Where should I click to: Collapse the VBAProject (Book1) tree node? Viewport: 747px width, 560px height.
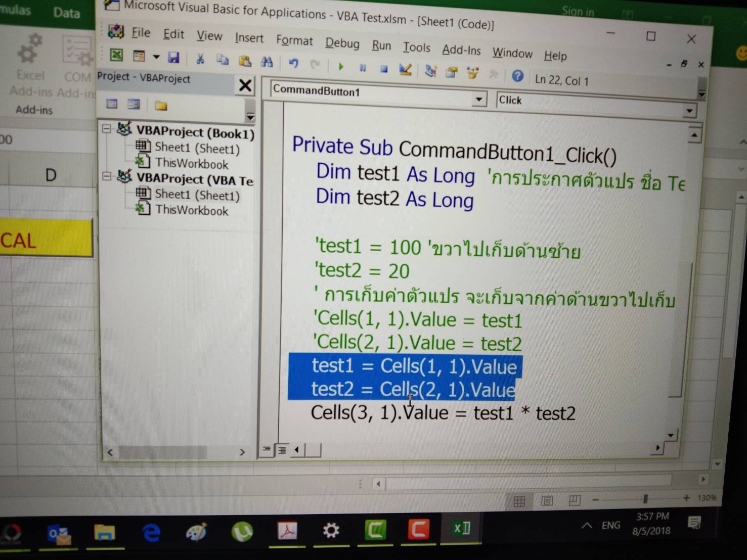tap(107, 129)
